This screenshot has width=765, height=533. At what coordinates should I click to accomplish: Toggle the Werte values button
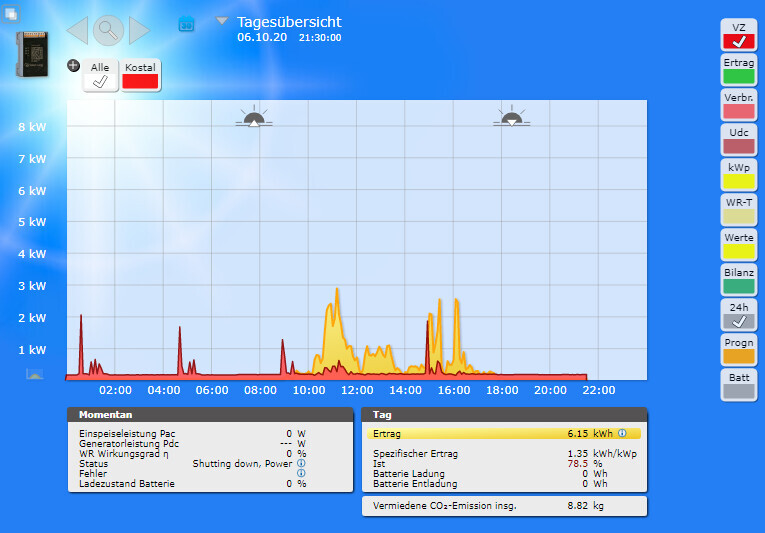click(739, 245)
